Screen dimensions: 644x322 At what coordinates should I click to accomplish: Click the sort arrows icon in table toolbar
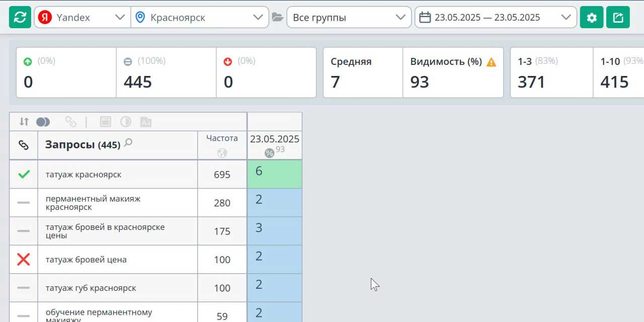click(24, 122)
